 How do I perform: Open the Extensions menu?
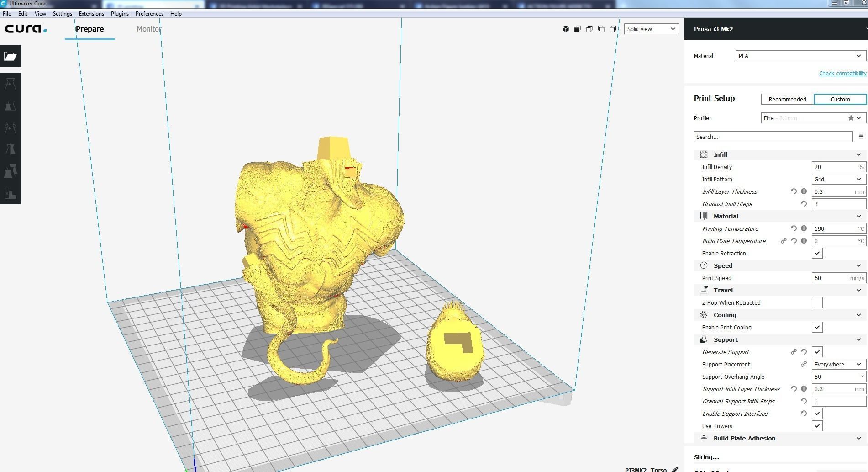(91, 14)
